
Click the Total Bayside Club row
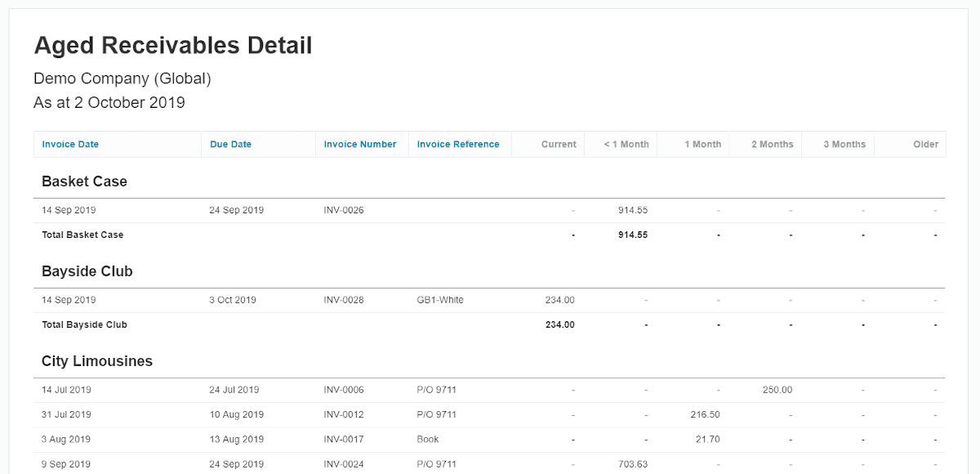click(489, 324)
